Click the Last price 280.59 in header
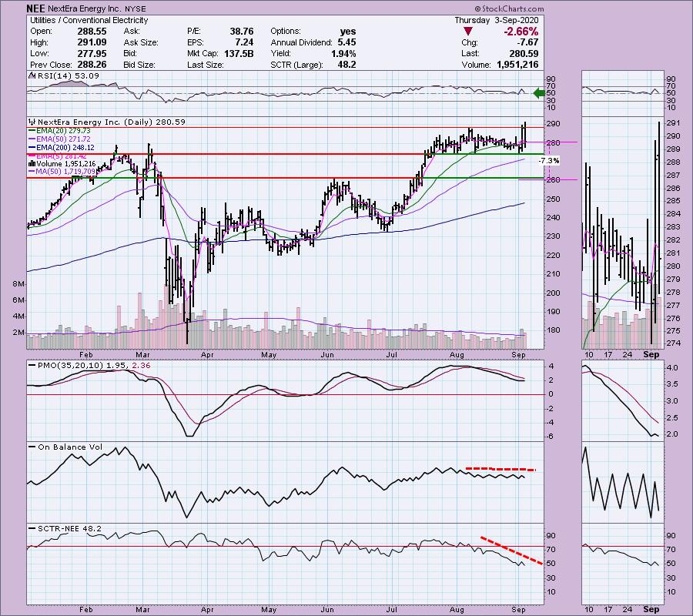 pyautogui.click(x=524, y=53)
